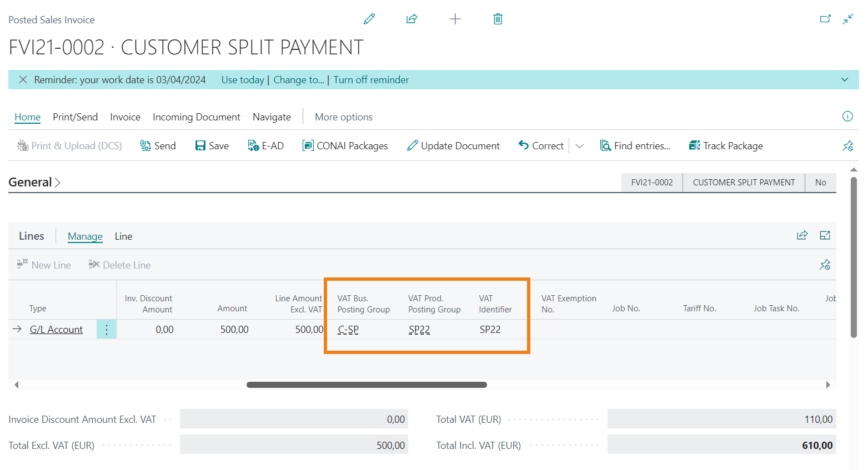Image resolution: width=868 pixels, height=470 pixels.
Task: Click the Send action
Action: [x=158, y=146]
